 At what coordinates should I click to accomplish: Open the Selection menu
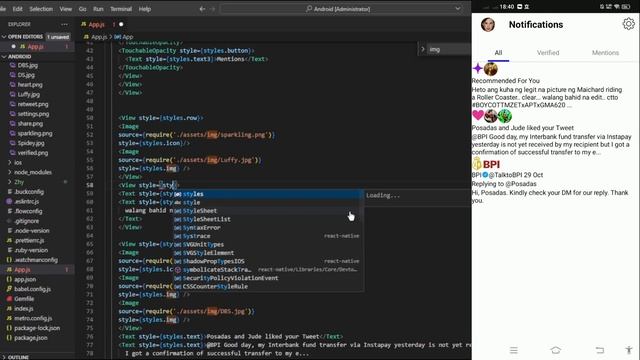pos(41,9)
